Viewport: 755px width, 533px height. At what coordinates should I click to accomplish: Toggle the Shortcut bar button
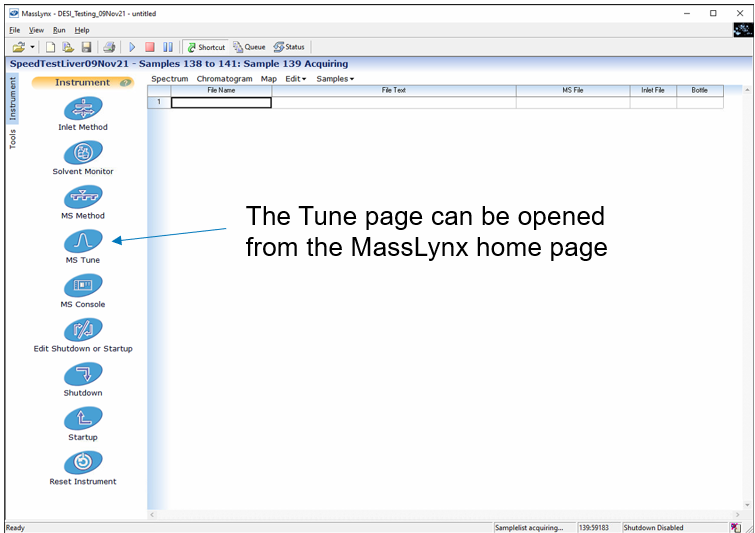(206, 47)
